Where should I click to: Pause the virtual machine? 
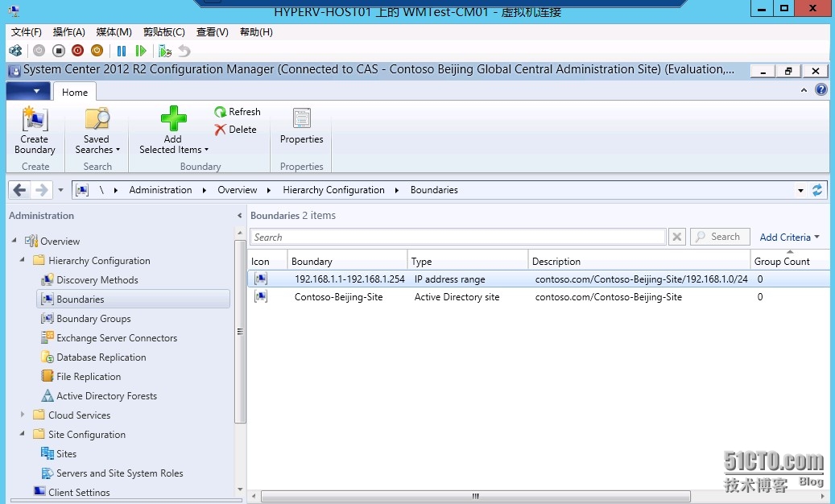click(122, 51)
